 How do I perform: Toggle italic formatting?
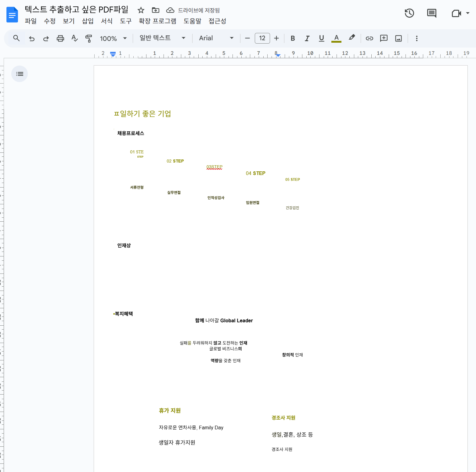[307, 38]
